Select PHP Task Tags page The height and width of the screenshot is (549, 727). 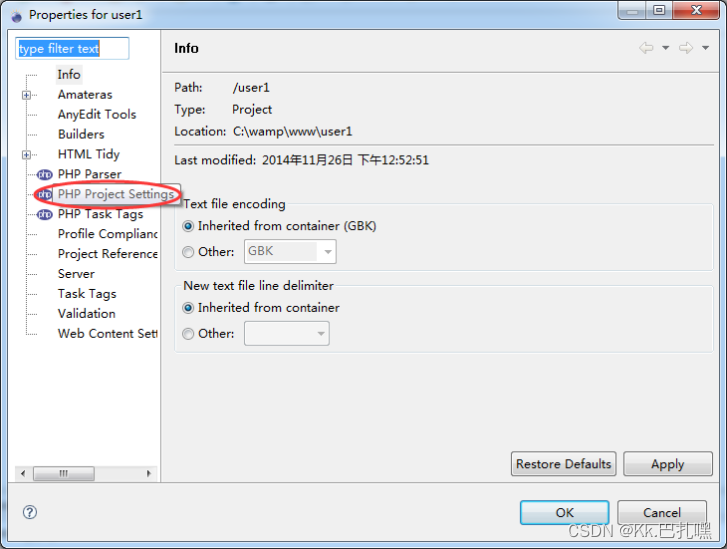coord(101,214)
